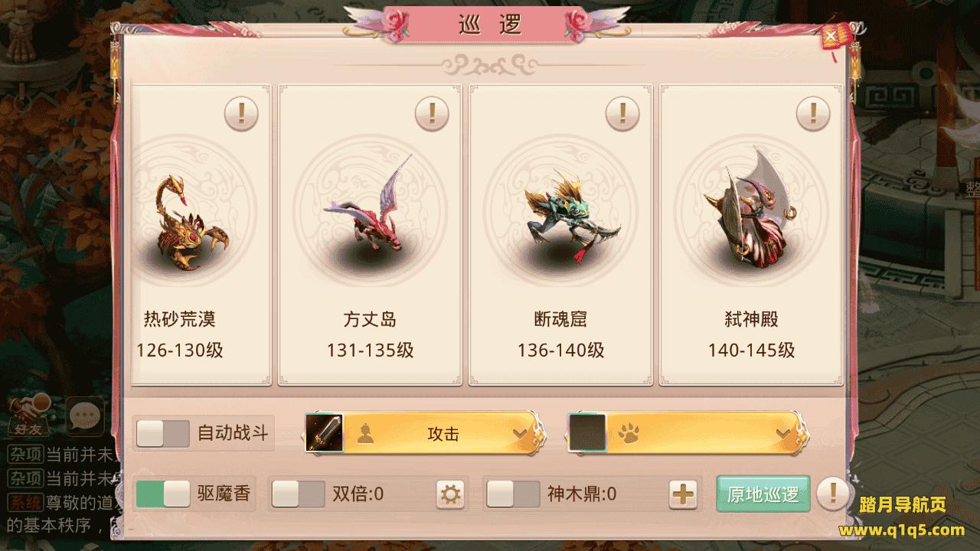Viewport: 980px width, 551px height.
Task: Open the chat bubble icon
Action: tap(85, 417)
